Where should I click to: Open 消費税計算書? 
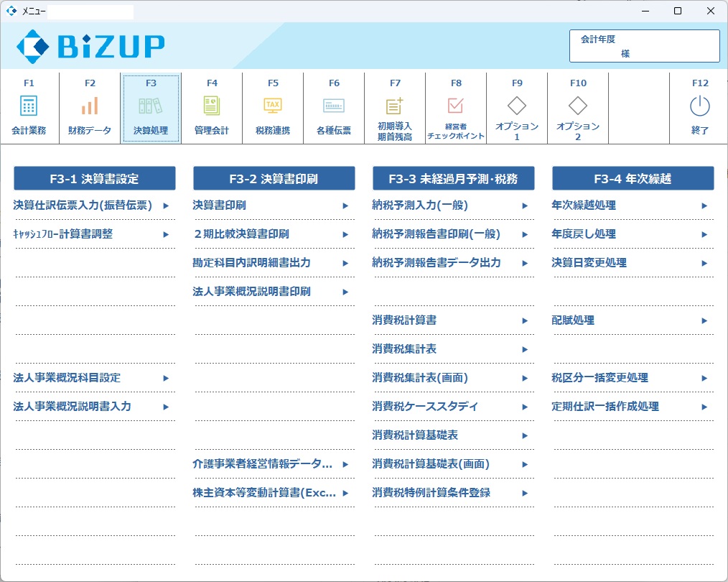(404, 320)
